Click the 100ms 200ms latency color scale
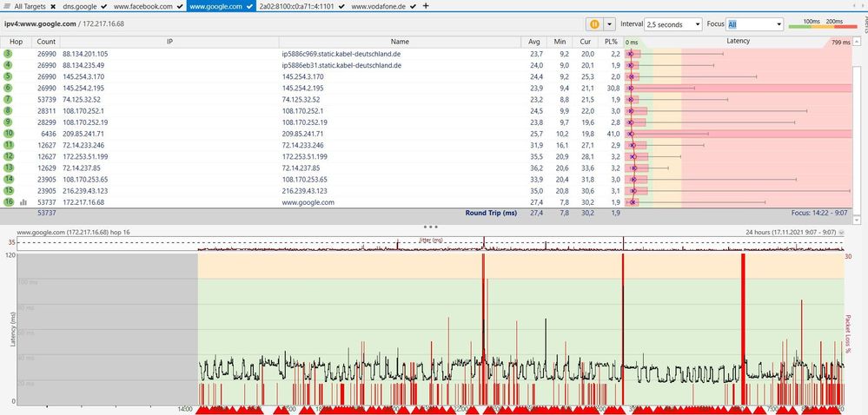Screen dimensions: 868x415 pyautogui.click(x=821, y=23)
